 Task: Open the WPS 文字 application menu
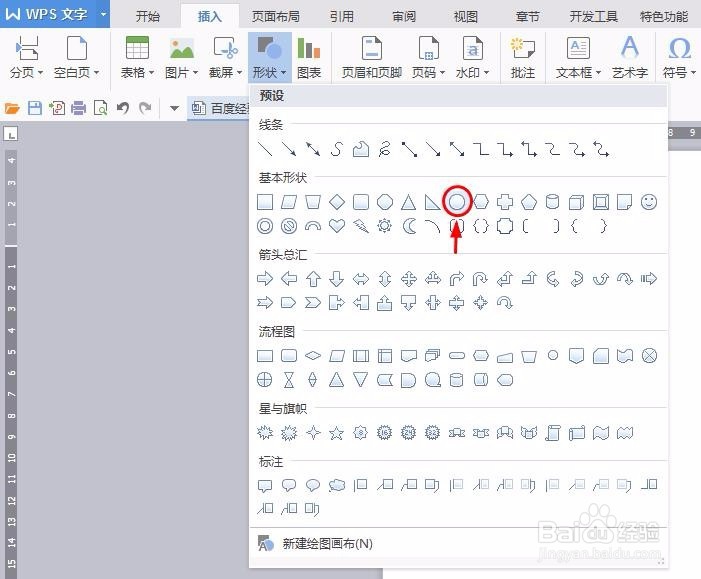(x=55, y=14)
